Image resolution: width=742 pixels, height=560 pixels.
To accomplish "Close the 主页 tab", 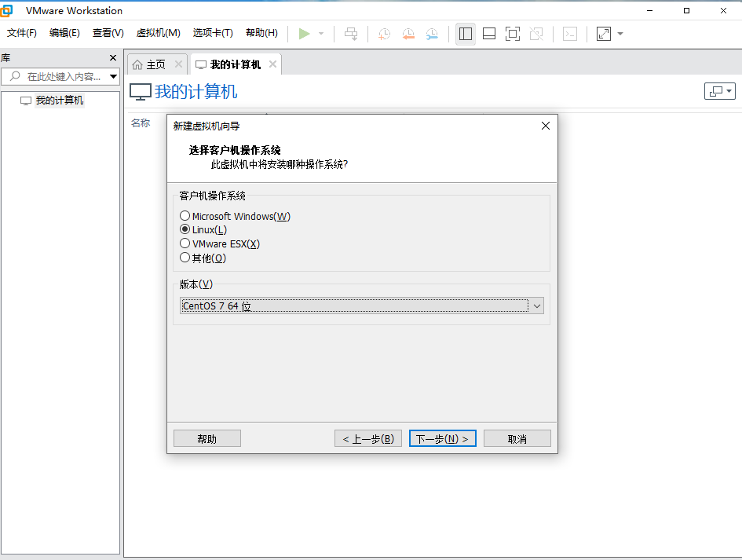I will 178,64.
